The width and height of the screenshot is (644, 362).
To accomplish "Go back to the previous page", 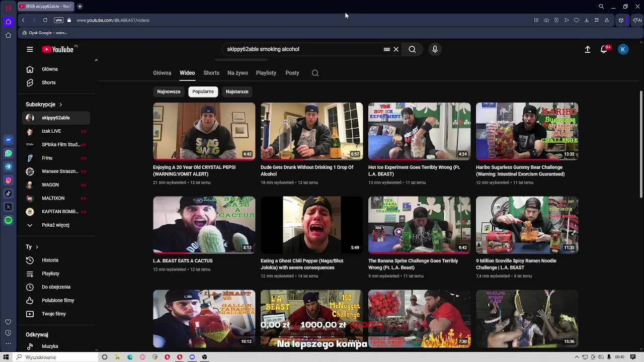I will (x=23, y=20).
